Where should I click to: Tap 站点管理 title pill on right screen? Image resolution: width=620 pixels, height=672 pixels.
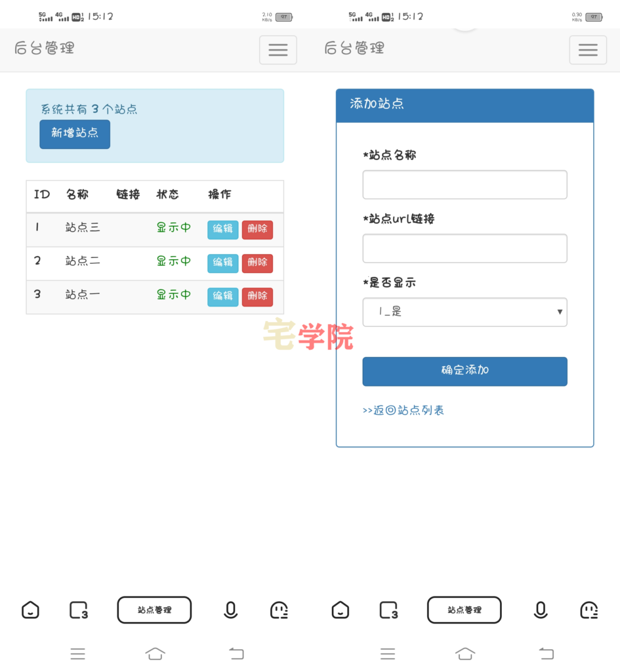tap(465, 610)
